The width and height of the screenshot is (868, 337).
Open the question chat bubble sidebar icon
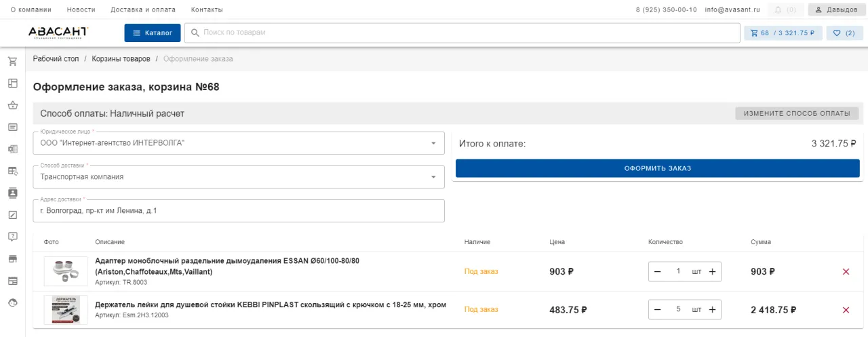[x=12, y=237]
